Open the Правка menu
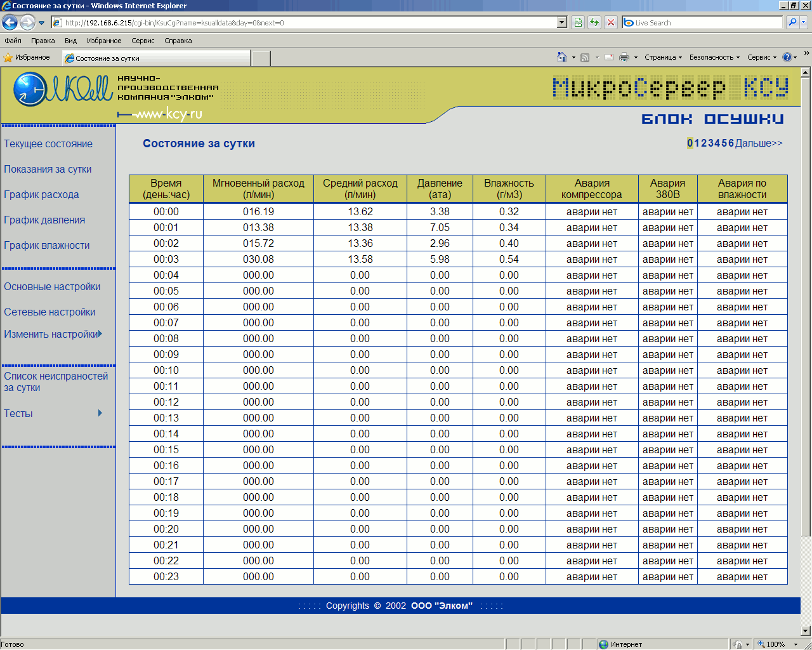 [43, 41]
